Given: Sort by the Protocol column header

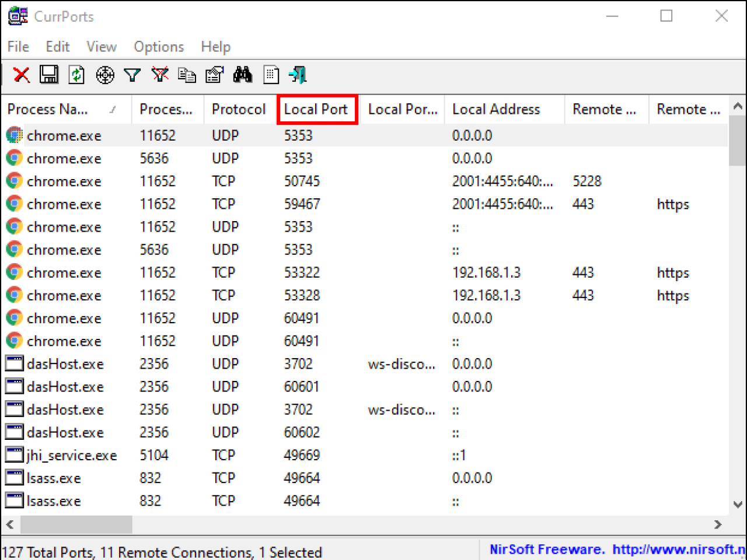Looking at the screenshot, I should pos(239,109).
